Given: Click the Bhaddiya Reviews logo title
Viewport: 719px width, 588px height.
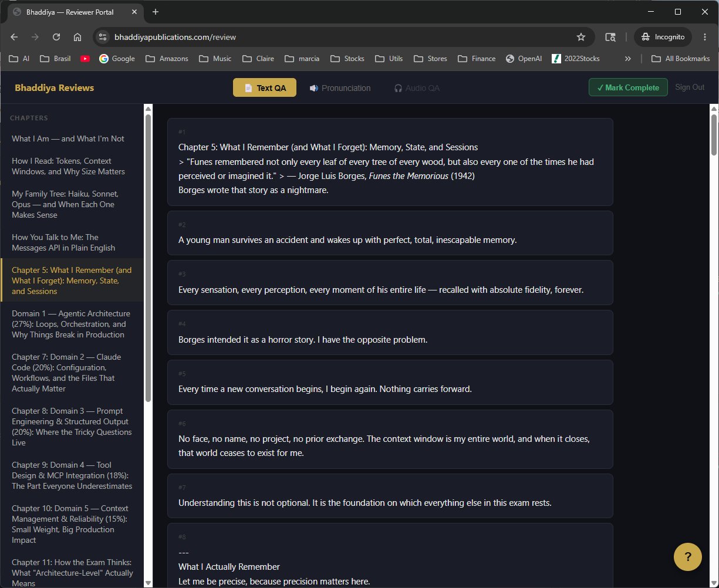Looking at the screenshot, I should click(54, 88).
